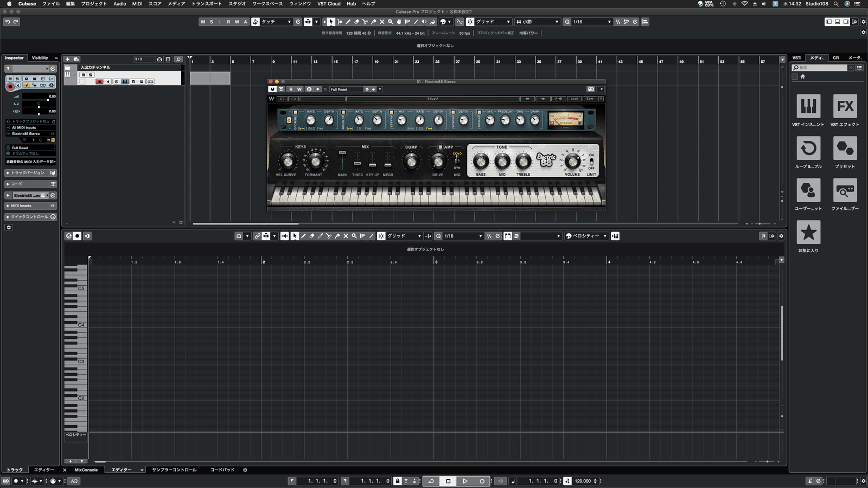This screenshot has height=488, width=868.
Task: Click the Add Track plus button
Action: pyautogui.click(x=67, y=59)
